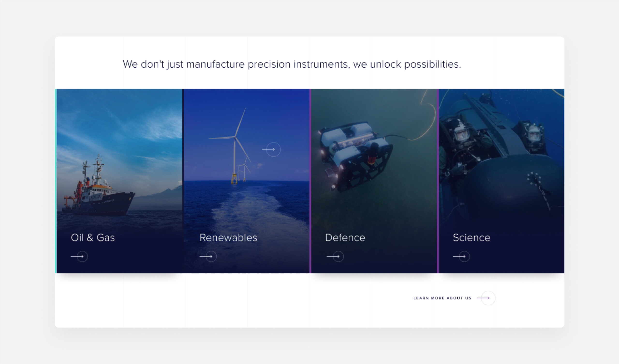The width and height of the screenshot is (619, 364).
Task: Open the Science card title
Action: [472, 238]
